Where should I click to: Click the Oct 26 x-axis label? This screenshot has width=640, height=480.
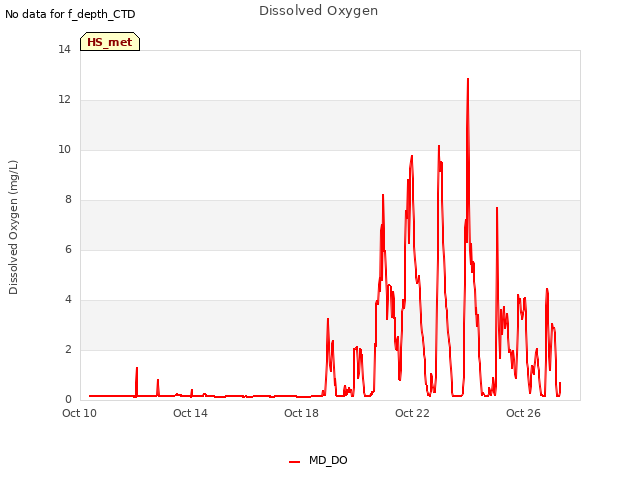[523, 413]
